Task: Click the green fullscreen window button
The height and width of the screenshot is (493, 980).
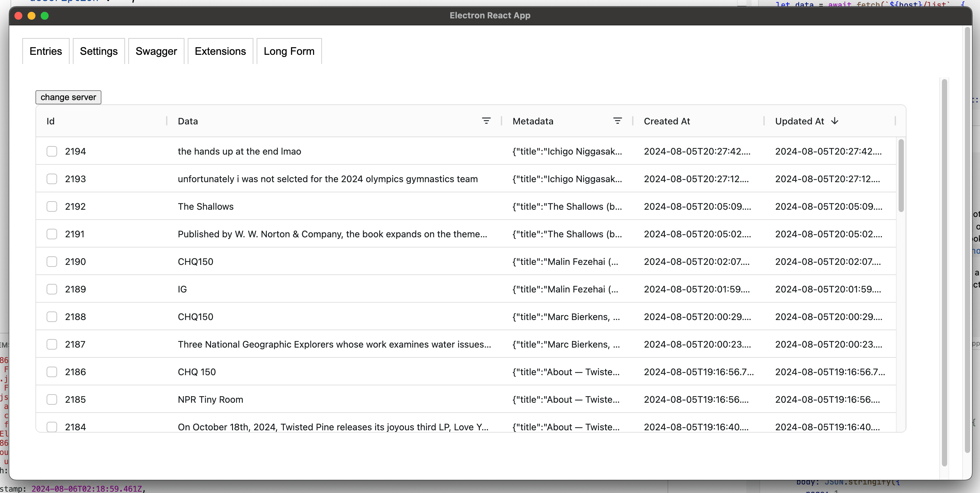Action: [45, 16]
